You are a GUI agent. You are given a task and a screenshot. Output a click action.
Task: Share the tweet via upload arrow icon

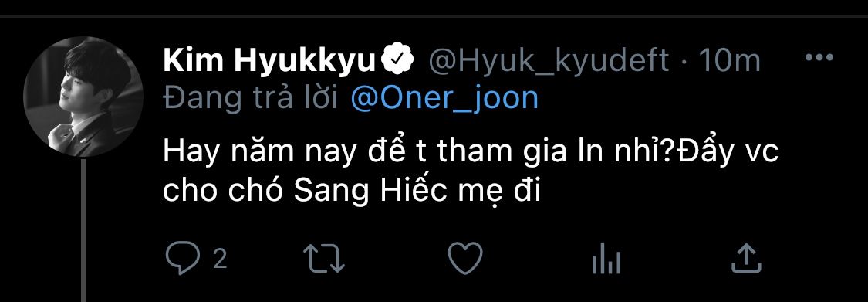pos(747,259)
